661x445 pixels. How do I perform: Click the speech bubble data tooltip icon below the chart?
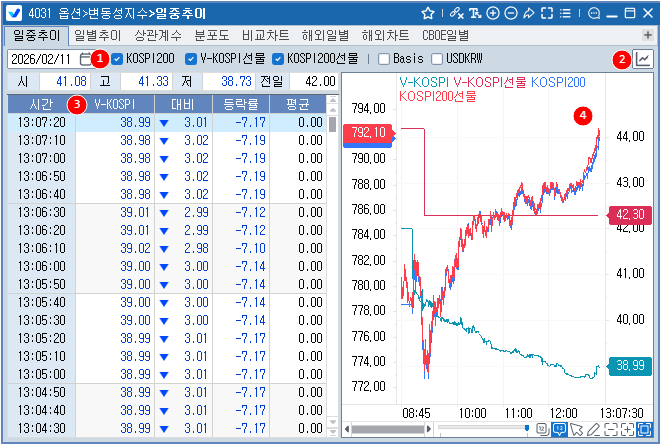[559, 429]
